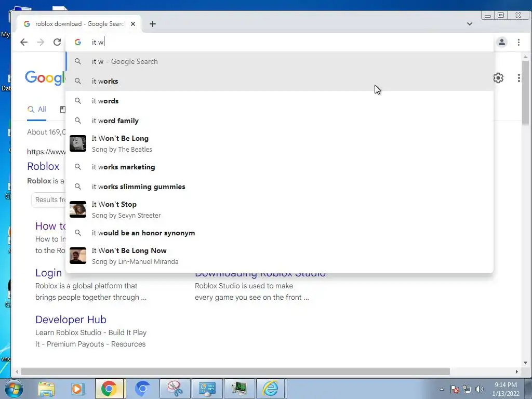The height and width of the screenshot is (399, 532).
Task: Click the Google icon in address bar
Action: click(78, 42)
